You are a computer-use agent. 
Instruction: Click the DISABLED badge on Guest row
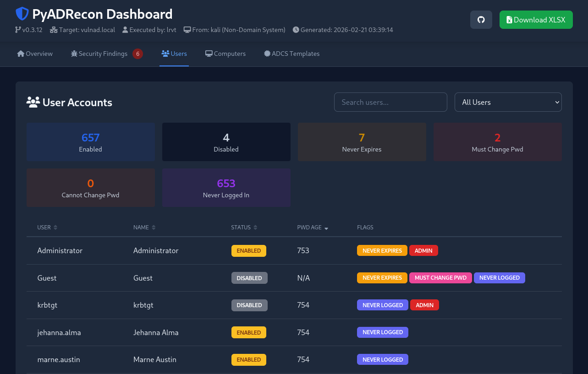[249, 278]
